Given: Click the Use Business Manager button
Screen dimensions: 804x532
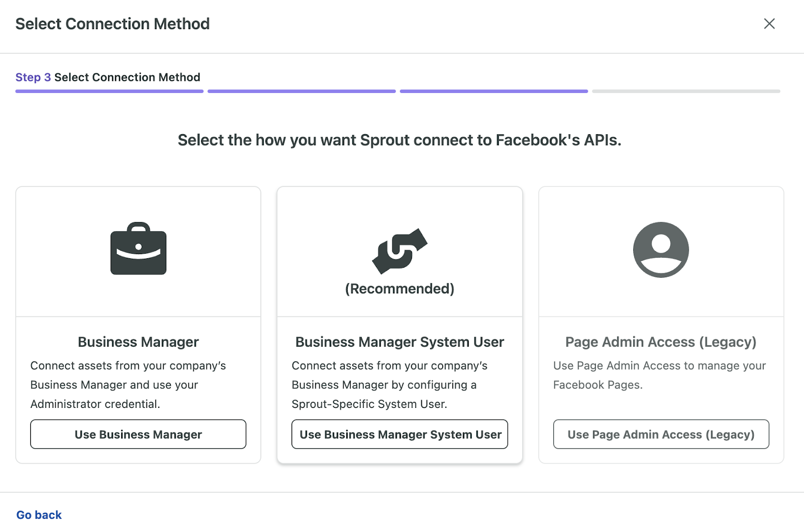Looking at the screenshot, I should click(138, 434).
